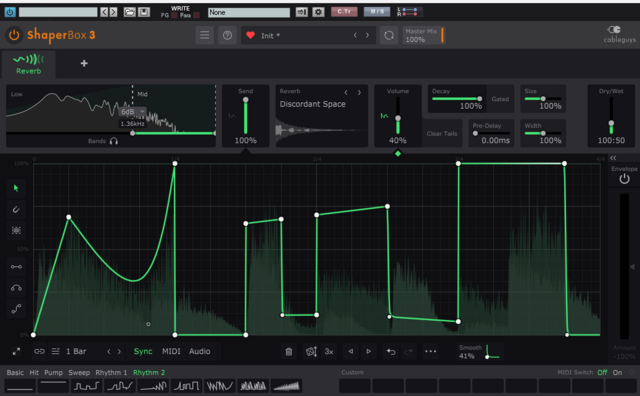Image resolution: width=640 pixels, height=396 pixels.
Task: Click the undo arrow
Action: pos(391,352)
